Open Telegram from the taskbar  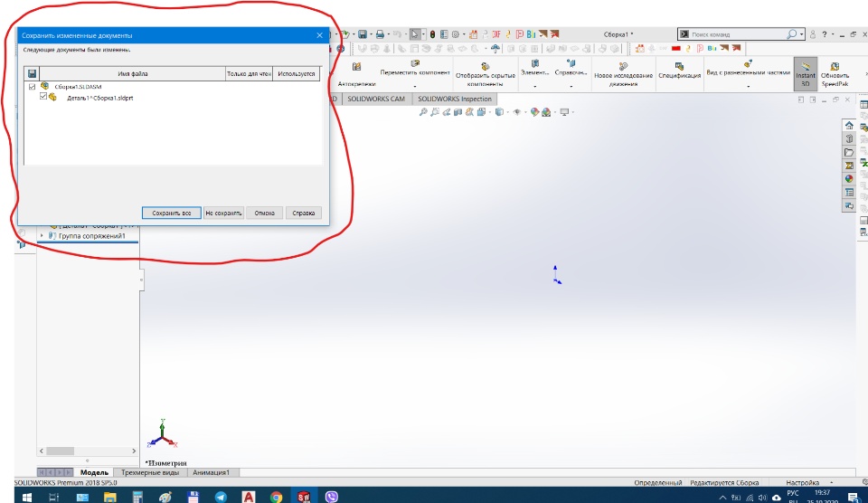221,497
